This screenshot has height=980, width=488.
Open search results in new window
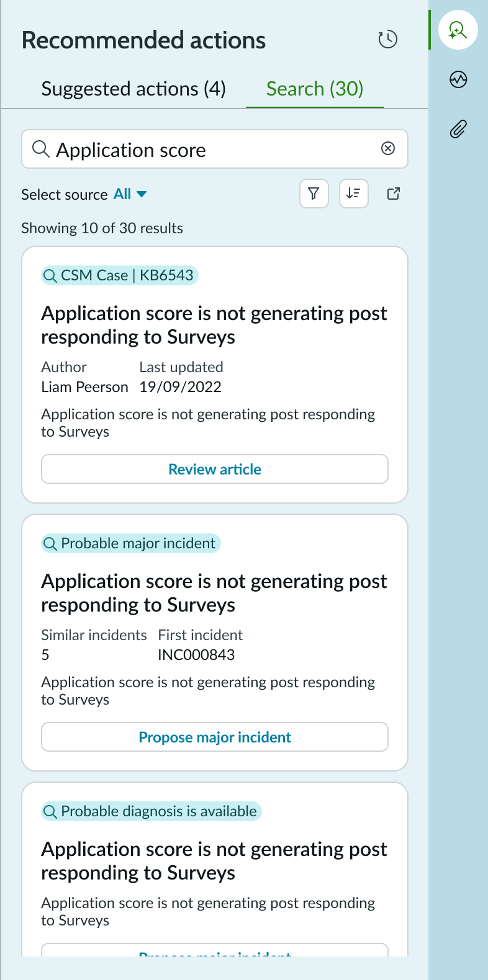(x=394, y=194)
